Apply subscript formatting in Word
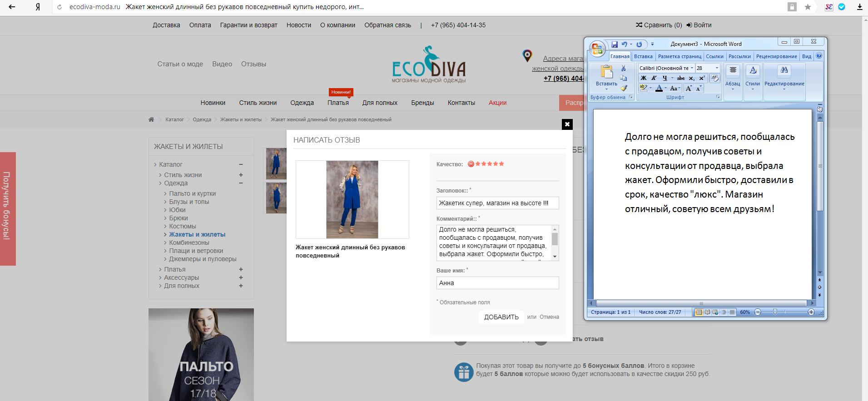 [x=691, y=78]
